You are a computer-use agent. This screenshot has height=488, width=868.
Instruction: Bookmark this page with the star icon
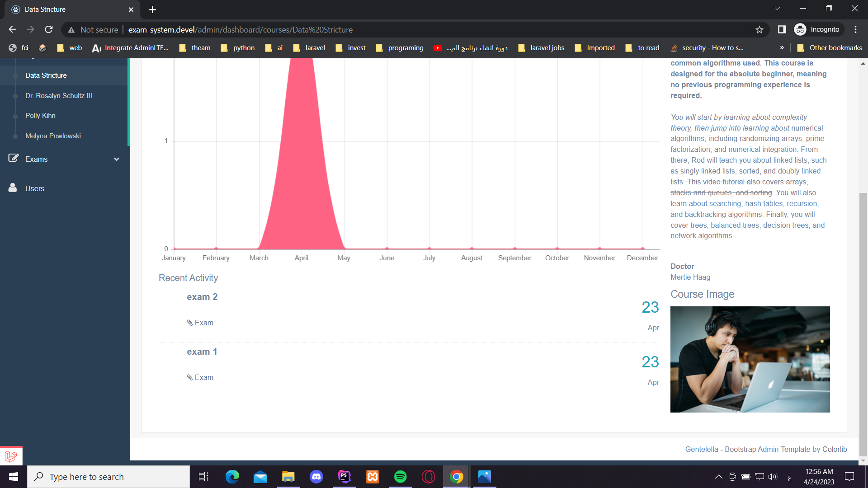[x=759, y=29]
